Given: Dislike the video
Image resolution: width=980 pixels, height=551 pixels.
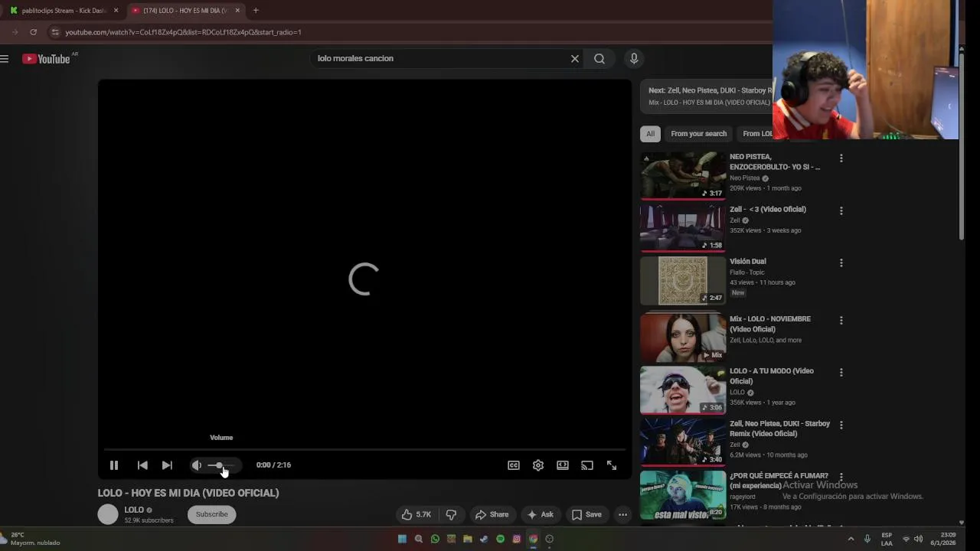Looking at the screenshot, I should click(x=451, y=515).
